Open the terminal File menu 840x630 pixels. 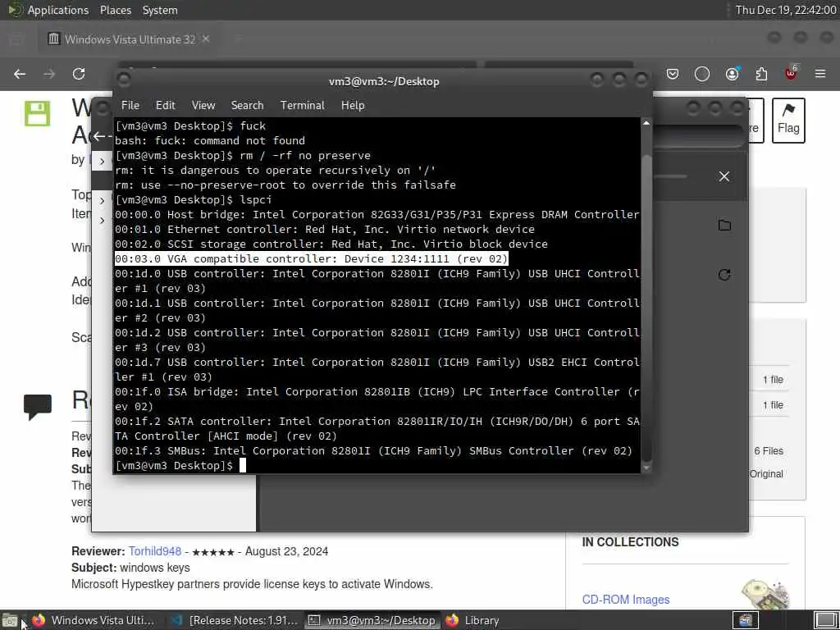[130, 105]
